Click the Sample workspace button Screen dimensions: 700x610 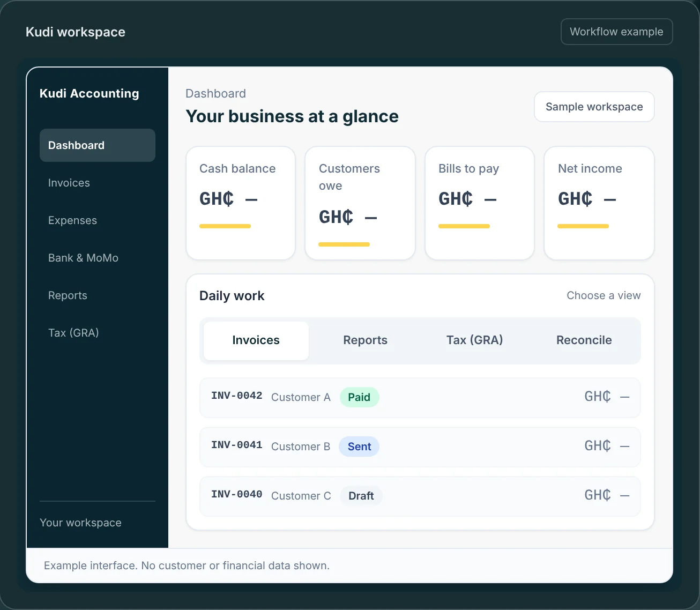click(x=594, y=107)
